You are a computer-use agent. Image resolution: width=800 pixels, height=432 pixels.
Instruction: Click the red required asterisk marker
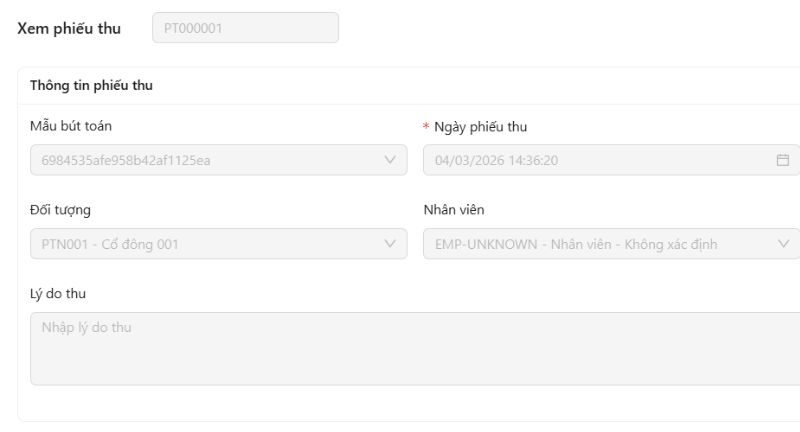[x=427, y=128]
